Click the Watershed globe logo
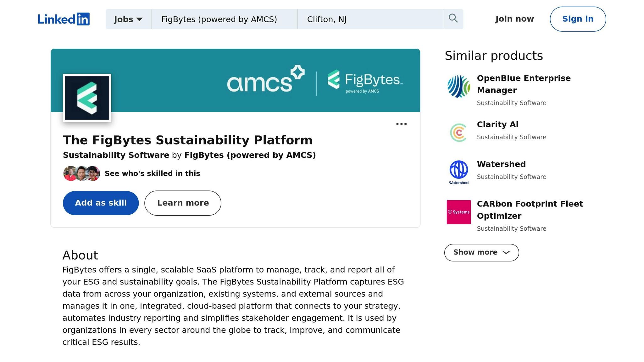 [x=458, y=170]
